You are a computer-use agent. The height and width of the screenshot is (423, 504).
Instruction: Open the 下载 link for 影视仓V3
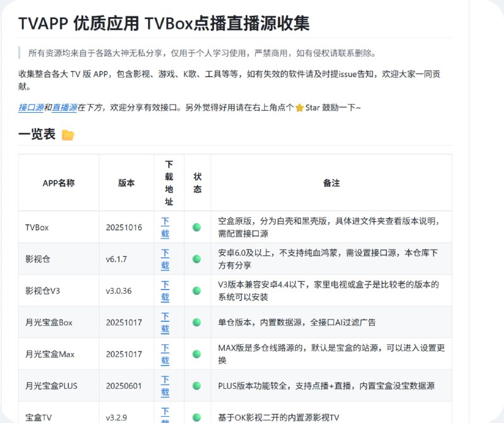click(165, 291)
